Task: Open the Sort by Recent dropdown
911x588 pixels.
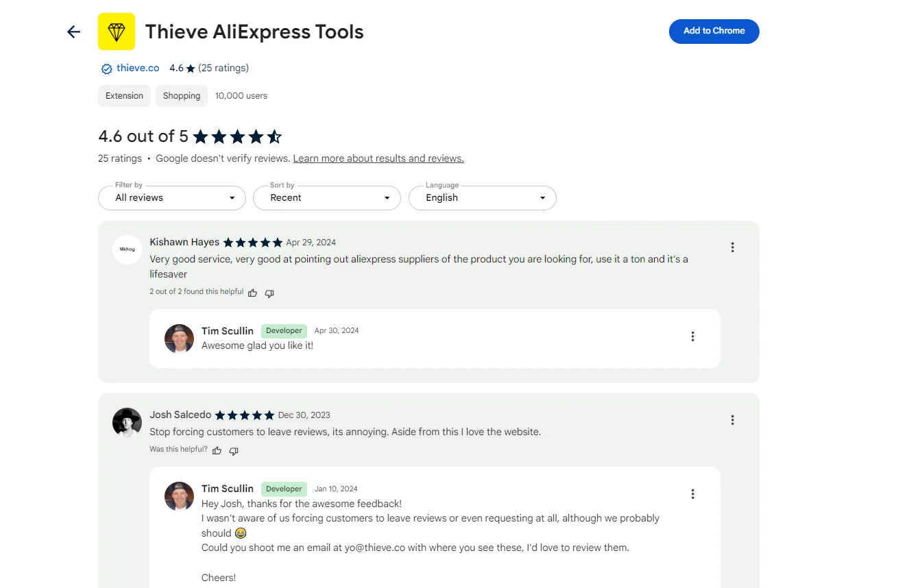Action: tap(327, 198)
